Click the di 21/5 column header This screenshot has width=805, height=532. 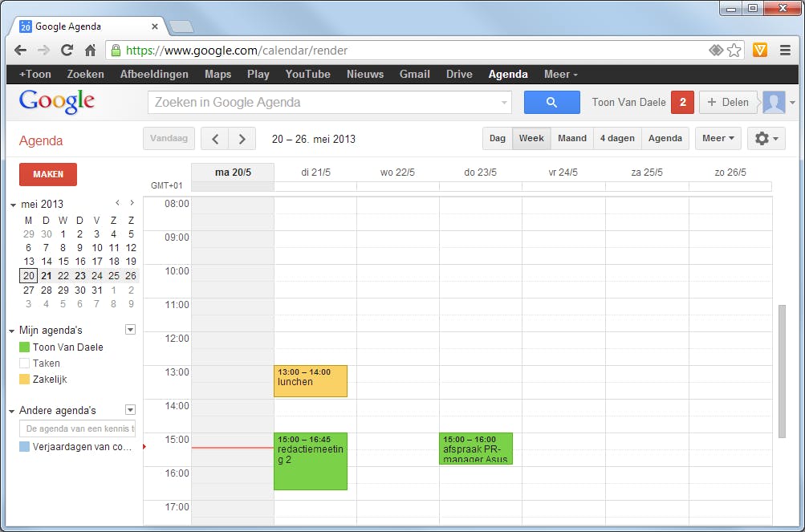point(315,173)
